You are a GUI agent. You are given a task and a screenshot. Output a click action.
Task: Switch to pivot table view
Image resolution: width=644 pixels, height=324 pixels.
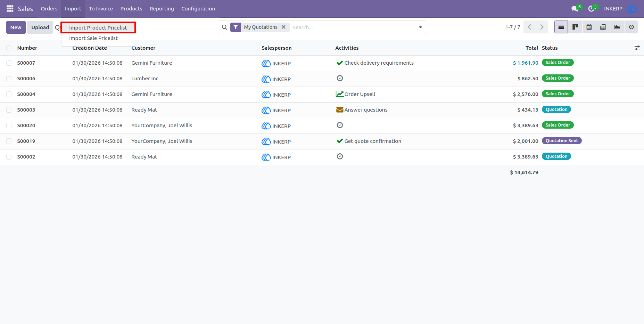603,27
